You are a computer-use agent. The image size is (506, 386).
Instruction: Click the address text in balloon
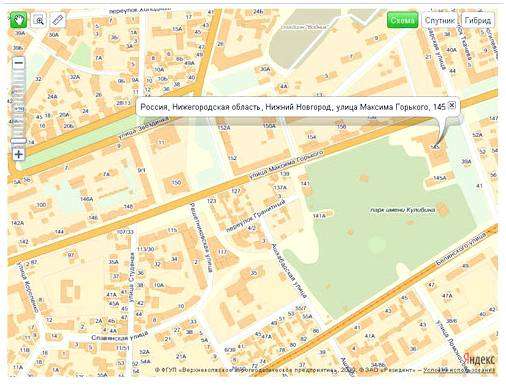click(x=293, y=107)
